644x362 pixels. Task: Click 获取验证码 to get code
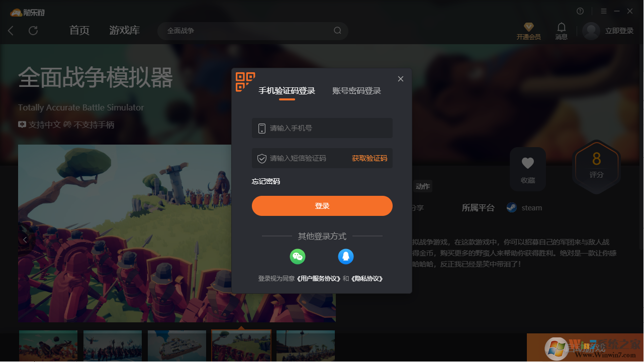369,158
